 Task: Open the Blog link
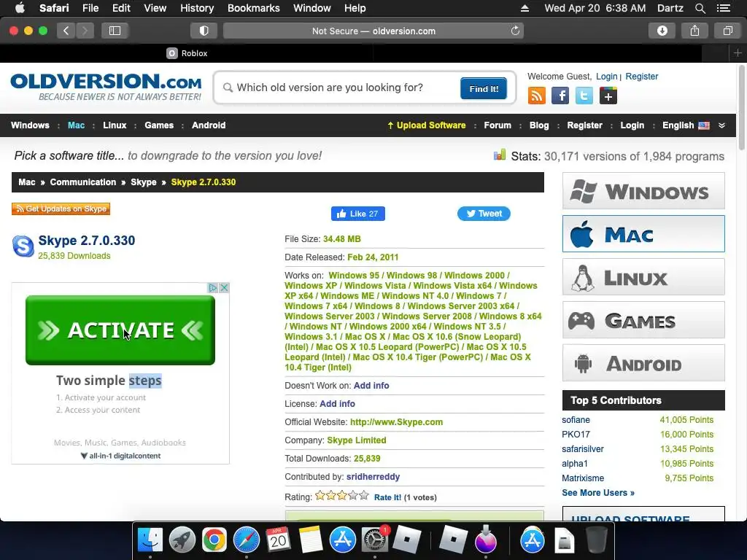pyautogui.click(x=539, y=125)
